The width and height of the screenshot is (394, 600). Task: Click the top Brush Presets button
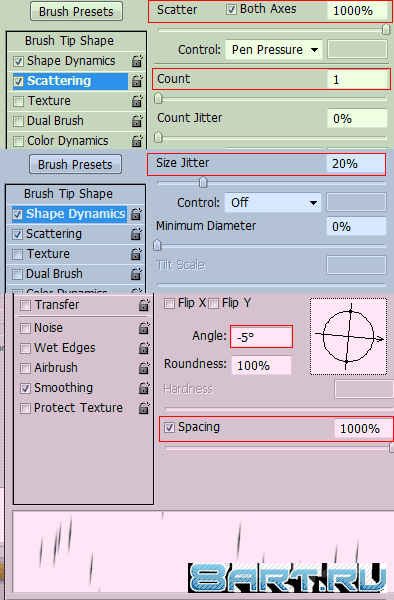coord(77,11)
